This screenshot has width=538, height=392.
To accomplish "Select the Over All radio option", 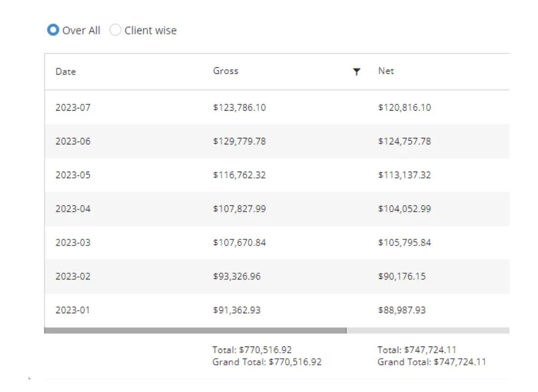I will [53, 31].
